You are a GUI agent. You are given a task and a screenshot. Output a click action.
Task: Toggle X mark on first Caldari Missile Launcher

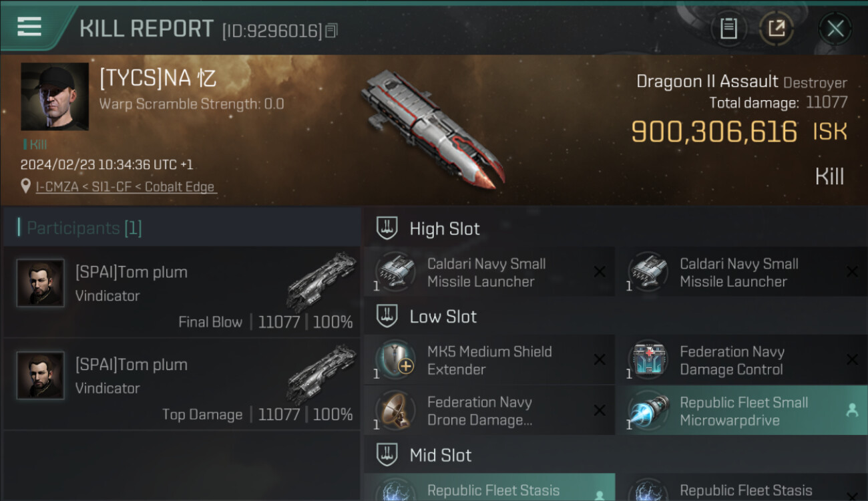pos(600,272)
